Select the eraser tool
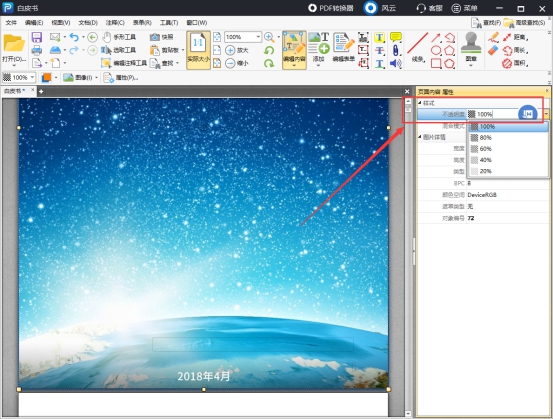 493,50
